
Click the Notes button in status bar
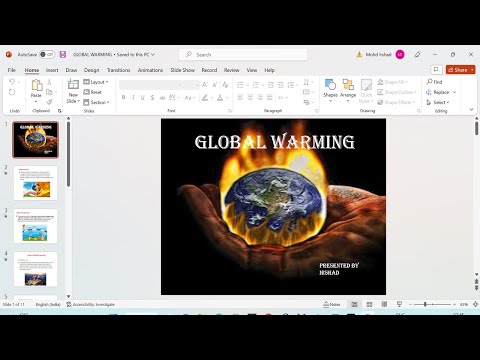[x=332, y=304]
